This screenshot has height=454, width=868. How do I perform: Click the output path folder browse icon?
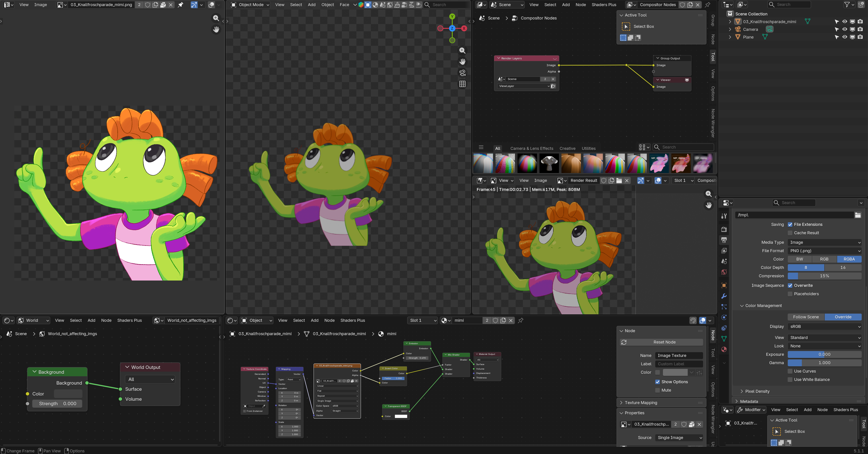[858, 215]
